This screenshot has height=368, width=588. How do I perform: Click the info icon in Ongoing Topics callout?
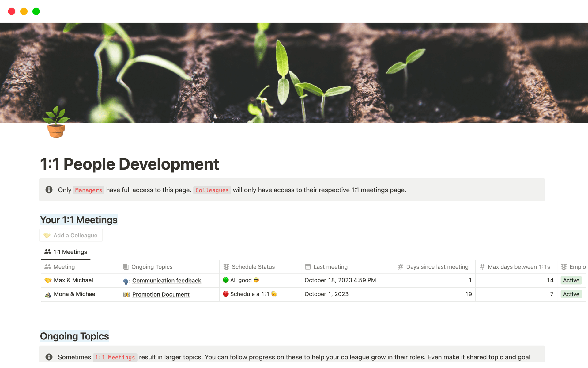coord(49,357)
